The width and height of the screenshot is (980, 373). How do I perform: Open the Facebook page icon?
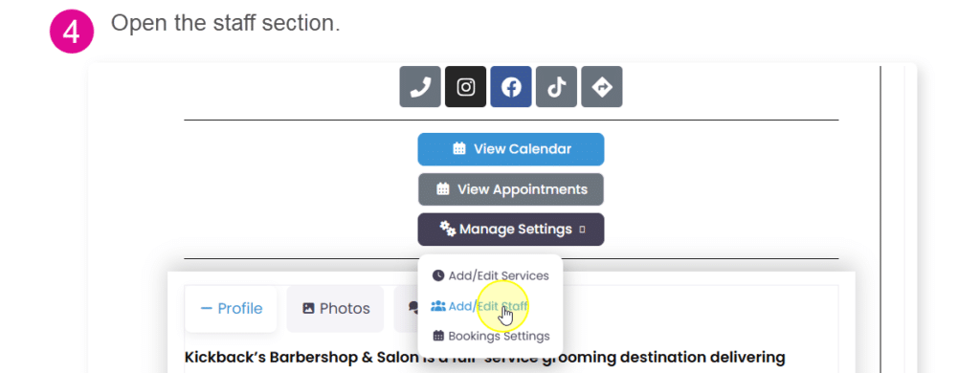pyautogui.click(x=511, y=87)
